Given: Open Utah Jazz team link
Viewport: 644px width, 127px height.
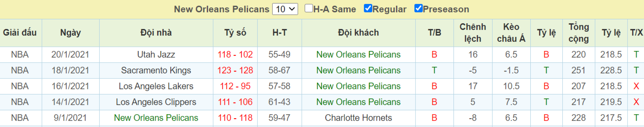Looking at the screenshot, I should [x=156, y=54].
